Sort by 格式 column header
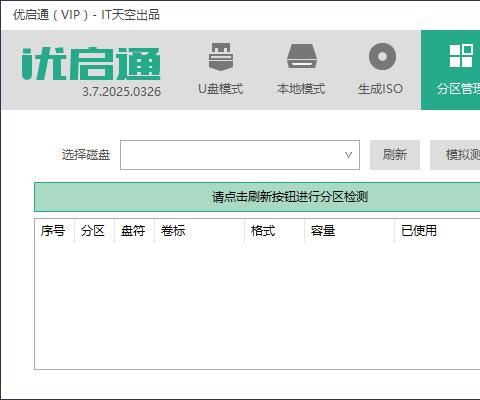 [273, 231]
